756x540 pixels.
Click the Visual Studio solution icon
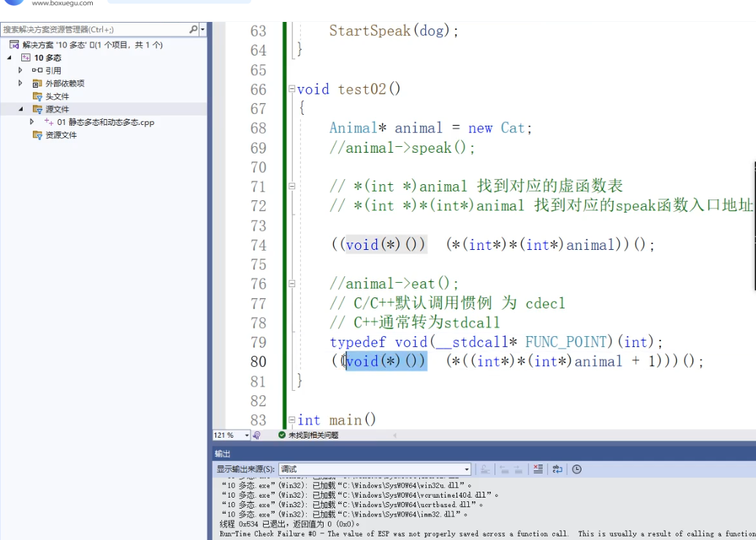(x=15, y=45)
